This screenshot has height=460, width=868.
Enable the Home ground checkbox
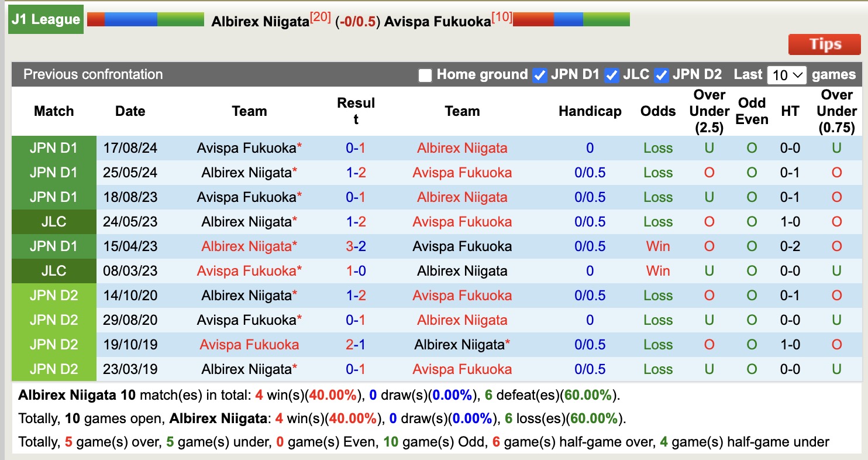[425, 75]
